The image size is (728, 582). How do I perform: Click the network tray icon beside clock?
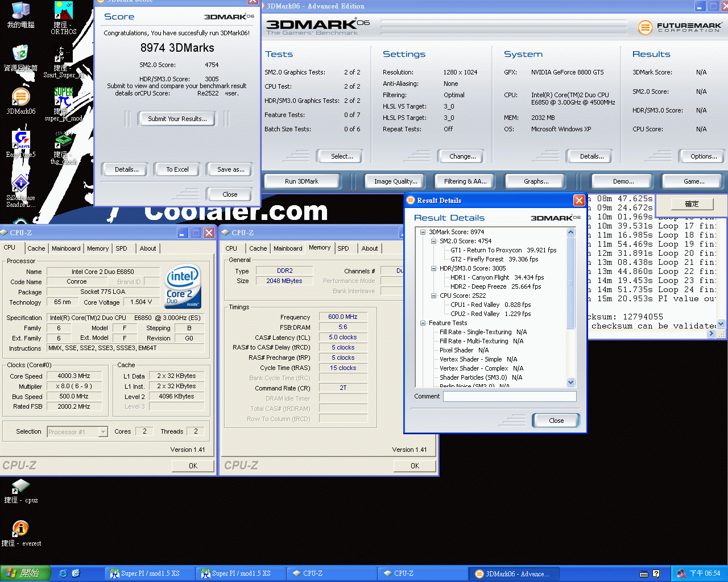tap(681, 573)
